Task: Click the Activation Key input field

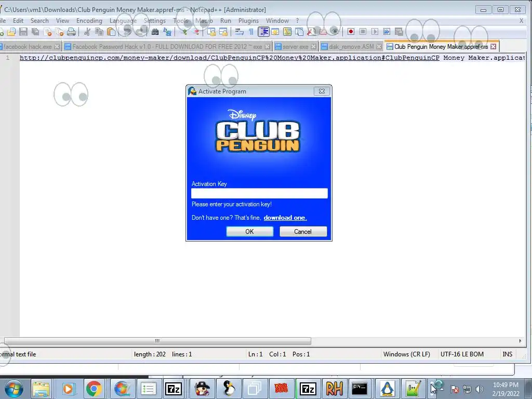Action: click(259, 193)
